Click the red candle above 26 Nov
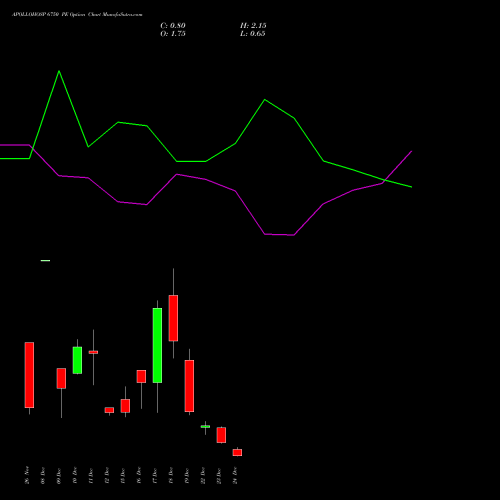This screenshot has height=500, width=500. click(29, 375)
